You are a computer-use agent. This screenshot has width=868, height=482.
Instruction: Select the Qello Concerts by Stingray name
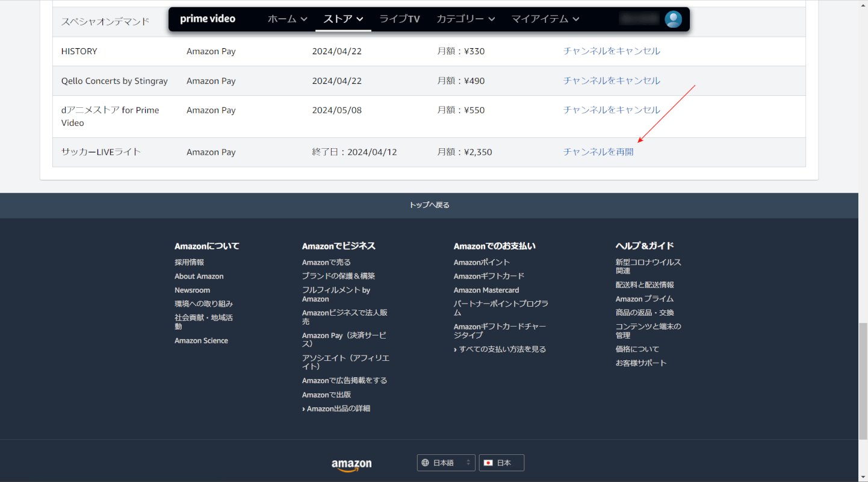(x=114, y=81)
